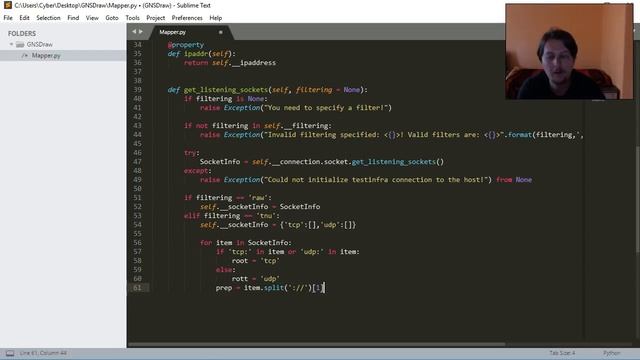Viewport: 640px width, 360px height.
Task: Click the FOLDERS sidebar heading
Action: (x=22, y=33)
